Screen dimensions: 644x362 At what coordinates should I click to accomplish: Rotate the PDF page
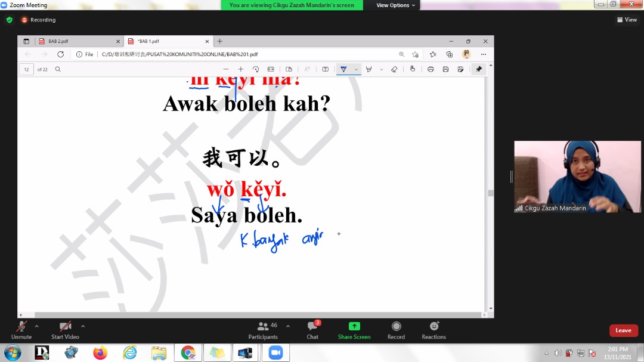[256, 69]
